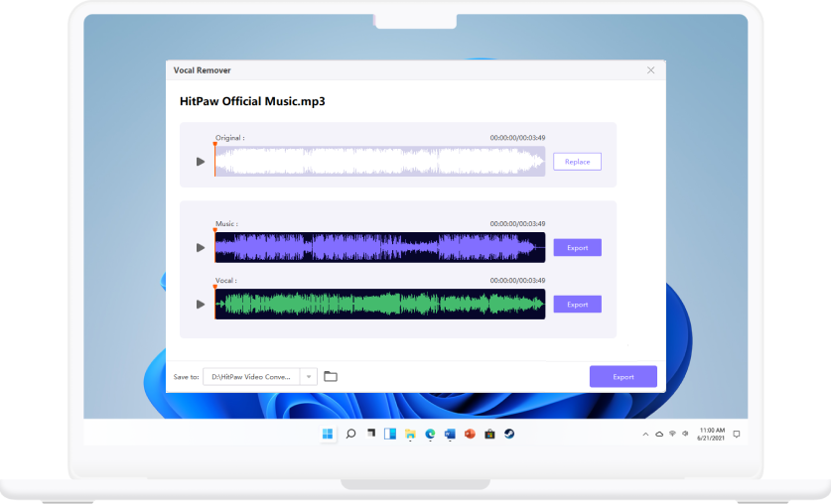
Task: Open the output folder icon
Action: click(x=331, y=376)
